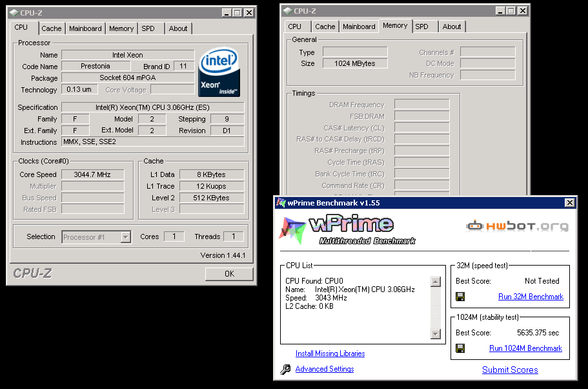Click the Package field Socket 604 mPGA
The image size is (588, 389).
click(x=128, y=78)
